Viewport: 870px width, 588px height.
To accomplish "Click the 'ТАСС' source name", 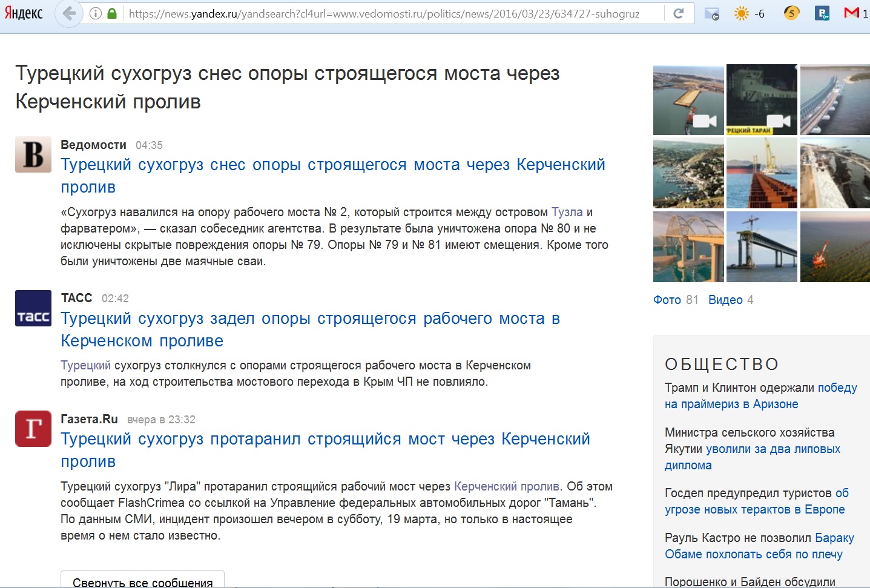I will [x=76, y=298].
